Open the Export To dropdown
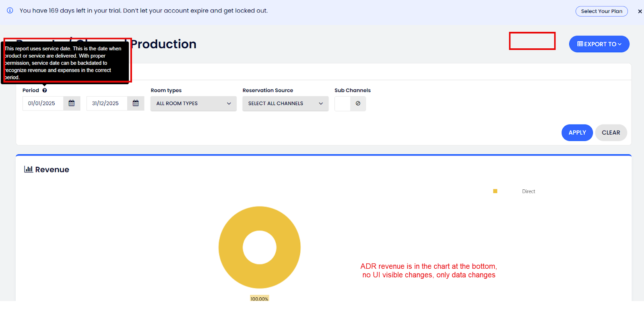 click(x=599, y=44)
